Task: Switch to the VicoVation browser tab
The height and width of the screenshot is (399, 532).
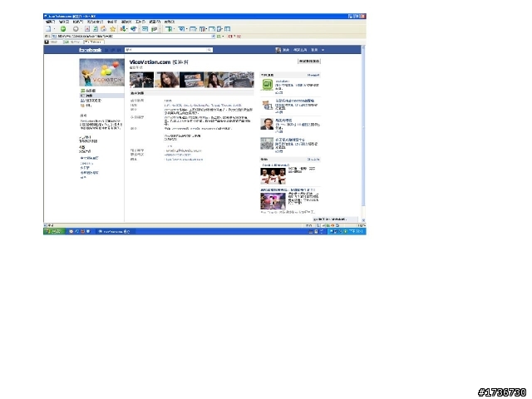Action: (x=94, y=42)
